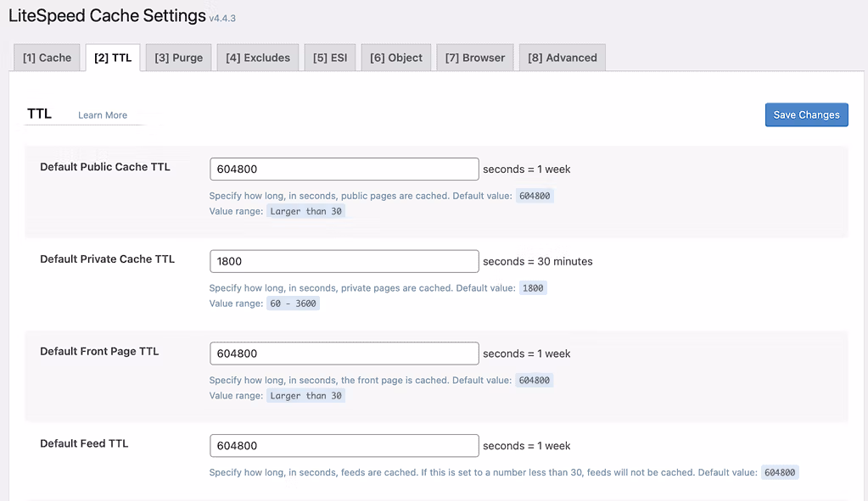Click 'seconds = 1 week' beside Public Cache TTL

526,170
